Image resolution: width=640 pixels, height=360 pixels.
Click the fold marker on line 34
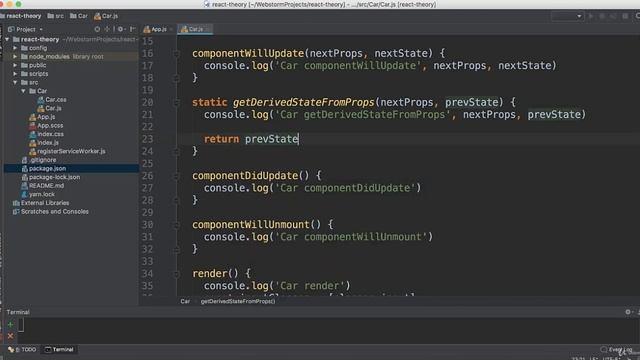coord(176,274)
